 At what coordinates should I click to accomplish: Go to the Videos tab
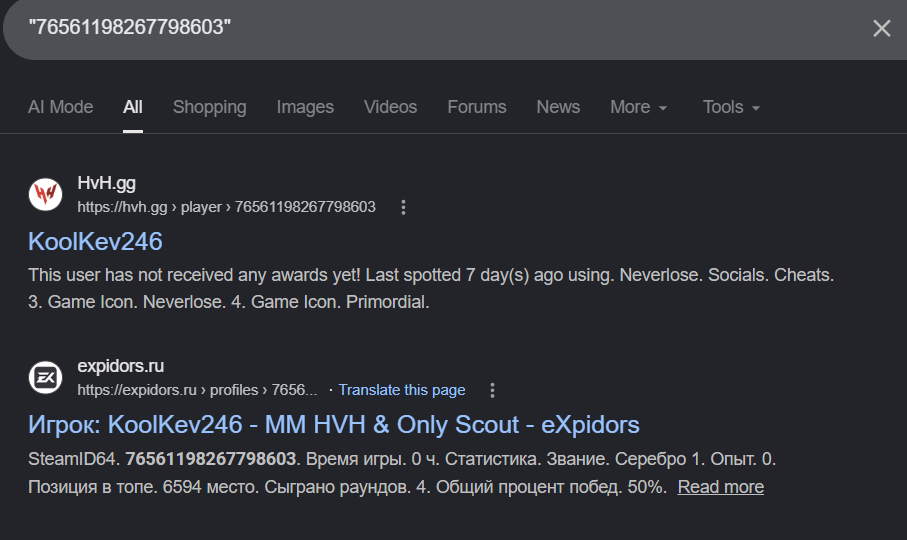tap(390, 107)
